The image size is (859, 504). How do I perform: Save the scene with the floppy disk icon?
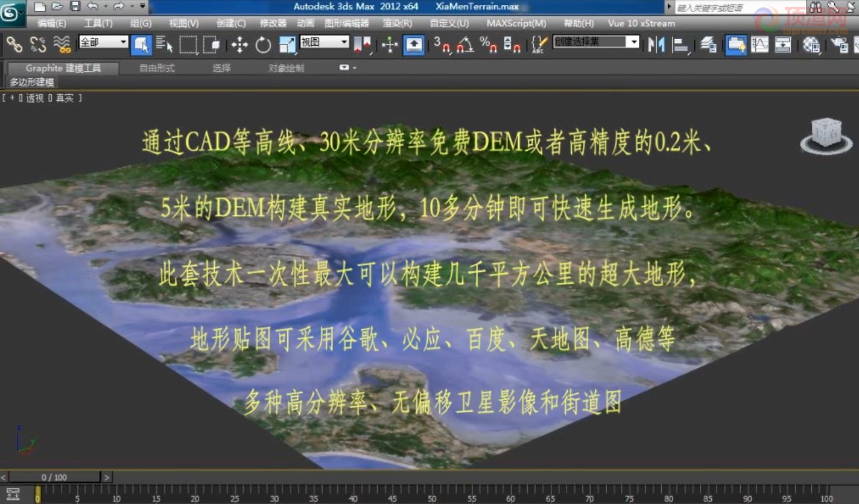coord(75,7)
